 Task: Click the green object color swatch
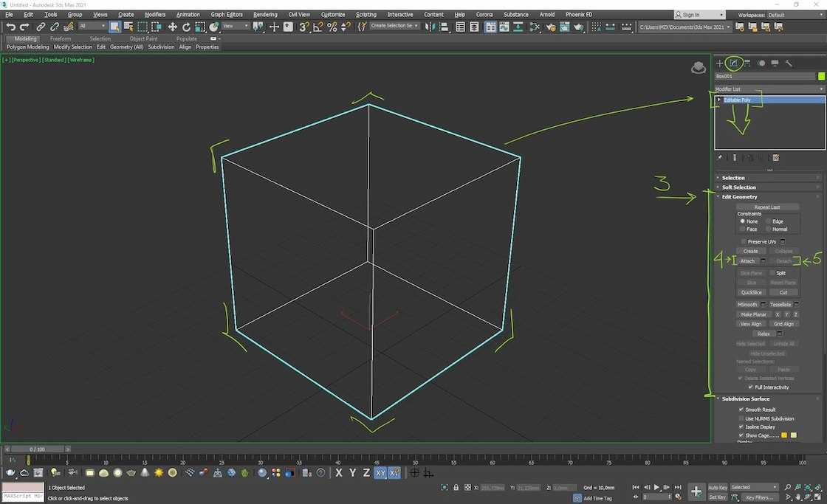[821, 76]
